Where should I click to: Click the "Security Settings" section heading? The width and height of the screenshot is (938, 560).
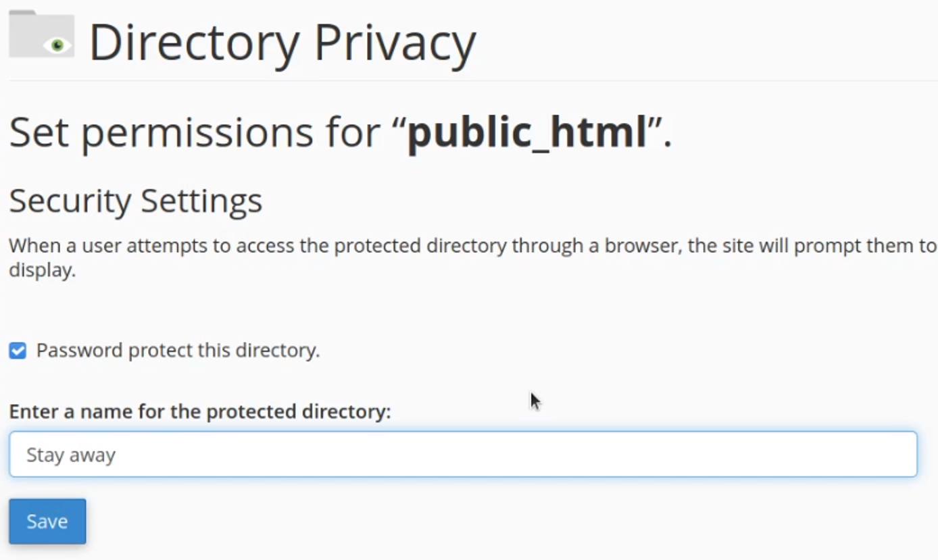tap(135, 200)
